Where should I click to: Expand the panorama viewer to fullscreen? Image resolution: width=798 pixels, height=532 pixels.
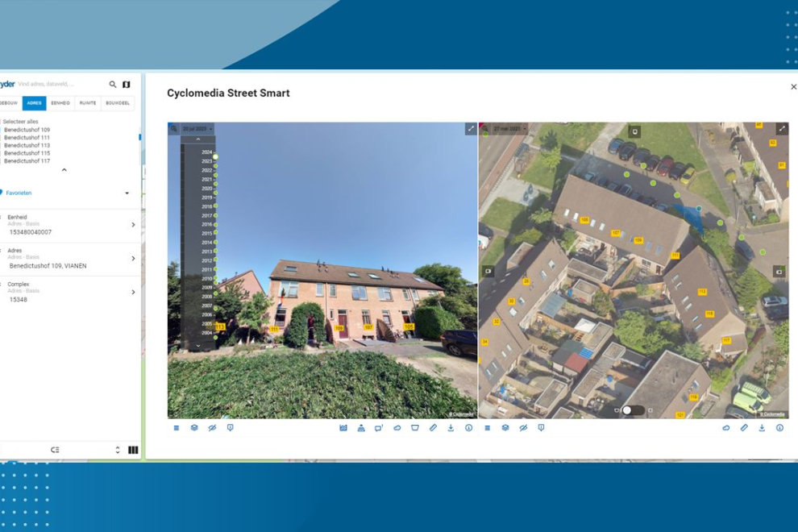471,129
